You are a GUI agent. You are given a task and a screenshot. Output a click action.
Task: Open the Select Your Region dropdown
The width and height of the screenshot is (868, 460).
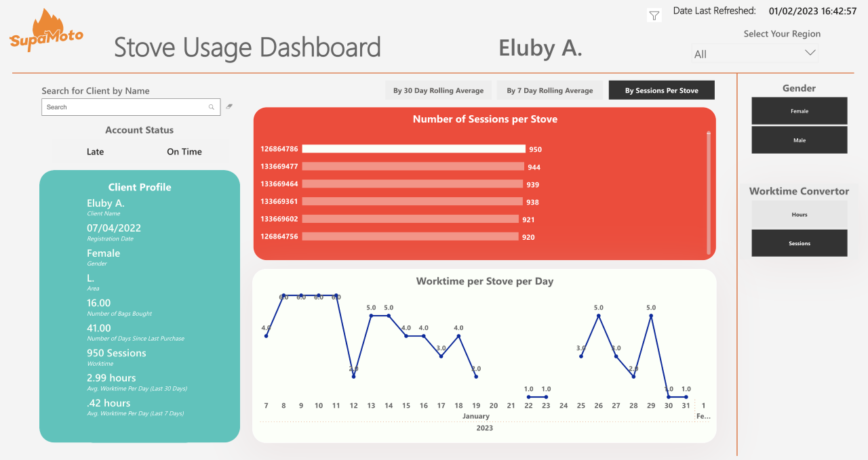click(755, 52)
